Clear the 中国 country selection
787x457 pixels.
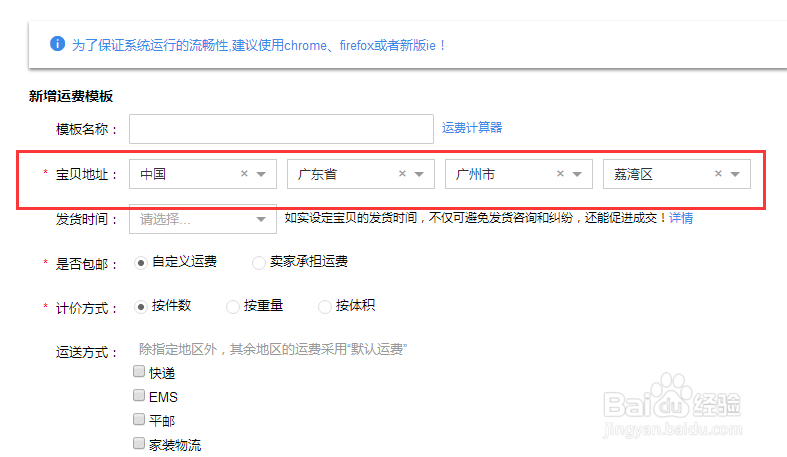point(244,174)
